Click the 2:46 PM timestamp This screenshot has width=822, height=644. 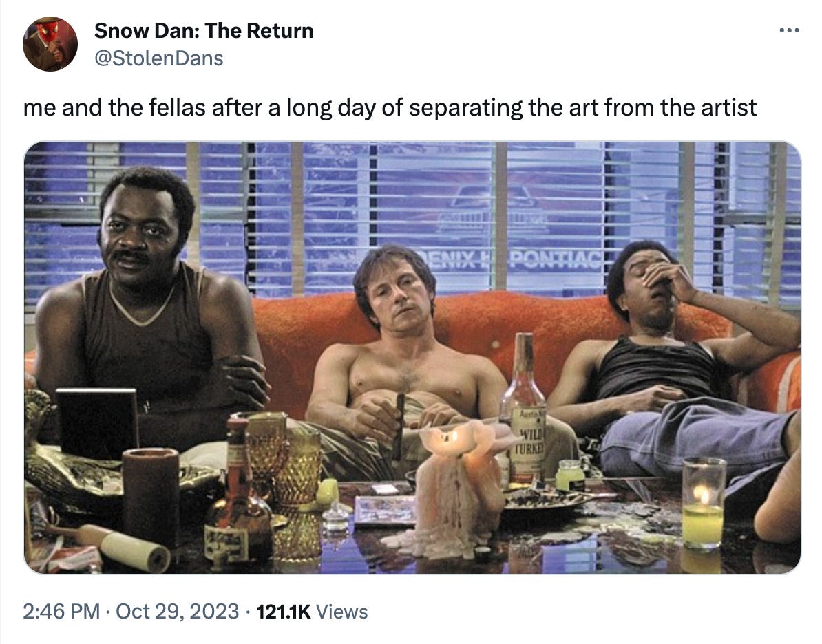coord(61,611)
